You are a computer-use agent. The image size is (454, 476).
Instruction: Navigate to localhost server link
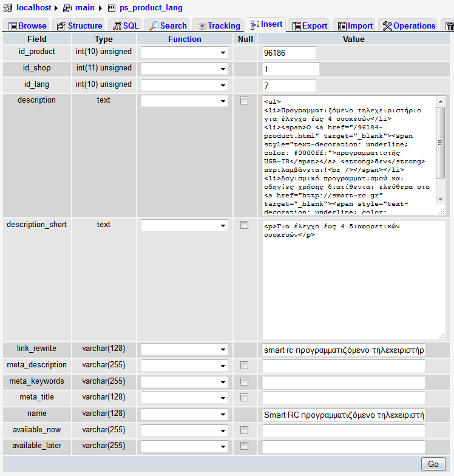pyautogui.click(x=34, y=7)
